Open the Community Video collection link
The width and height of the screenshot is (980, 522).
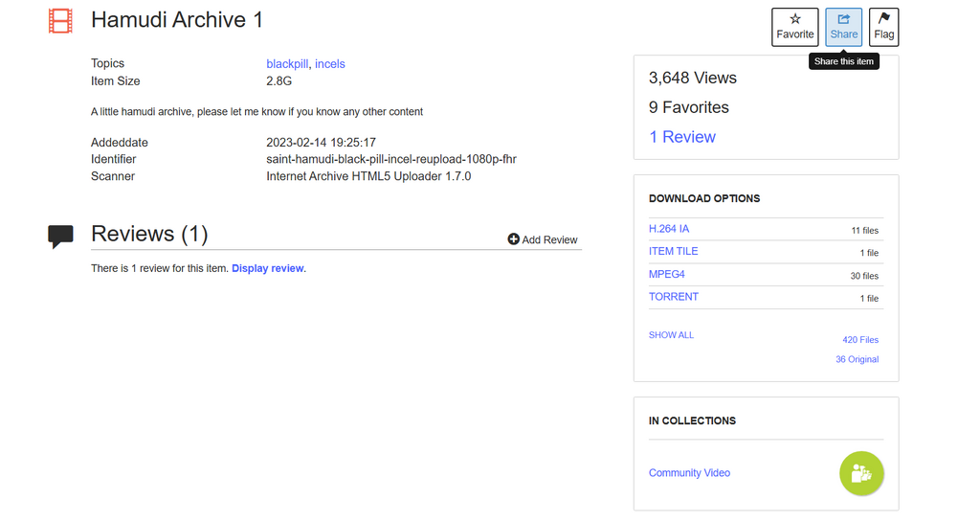pos(689,473)
